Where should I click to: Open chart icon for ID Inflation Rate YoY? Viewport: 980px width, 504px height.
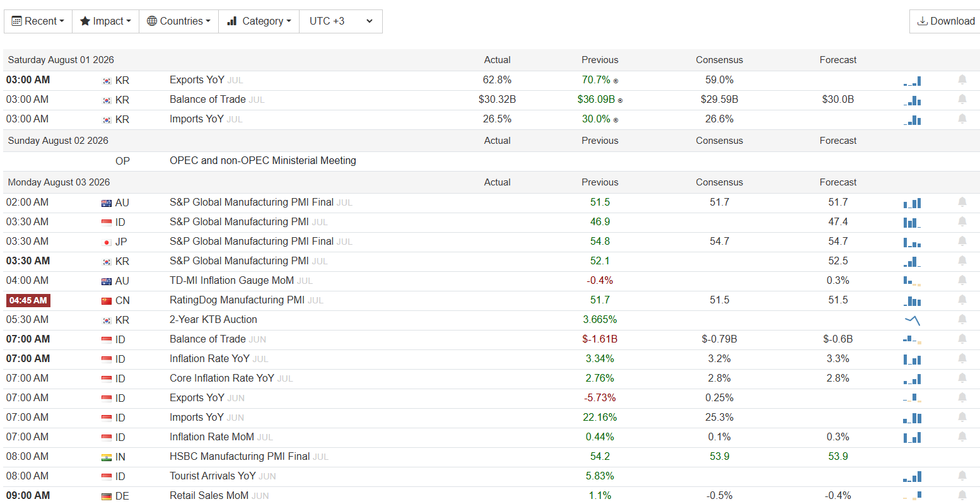(912, 359)
